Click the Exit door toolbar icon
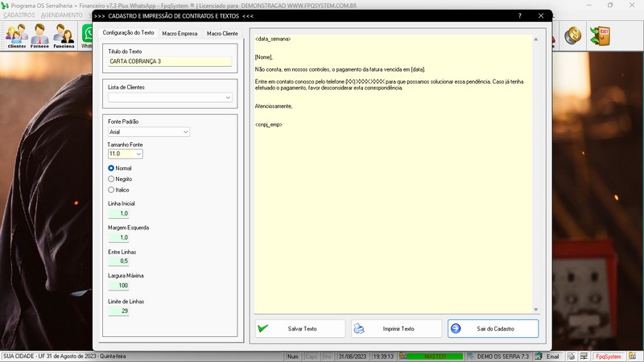The height and width of the screenshot is (362, 644). point(600,35)
